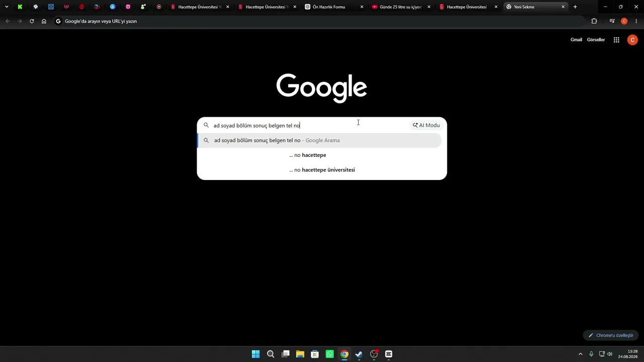Switch to the Ön Hazırlık Formu tab
This screenshot has height=362, width=644.
329,7
